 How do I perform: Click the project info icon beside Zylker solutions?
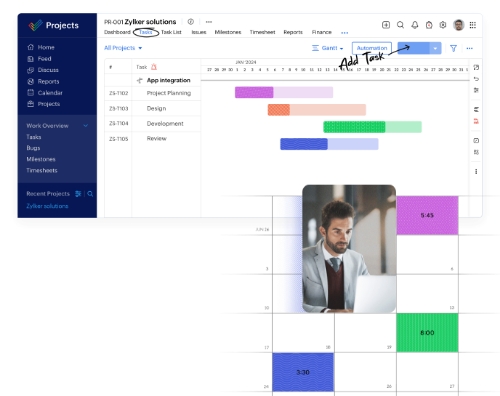click(x=191, y=22)
